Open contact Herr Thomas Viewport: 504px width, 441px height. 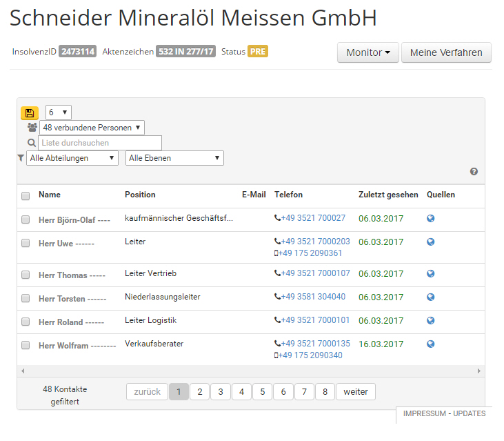tap(72, 275)
